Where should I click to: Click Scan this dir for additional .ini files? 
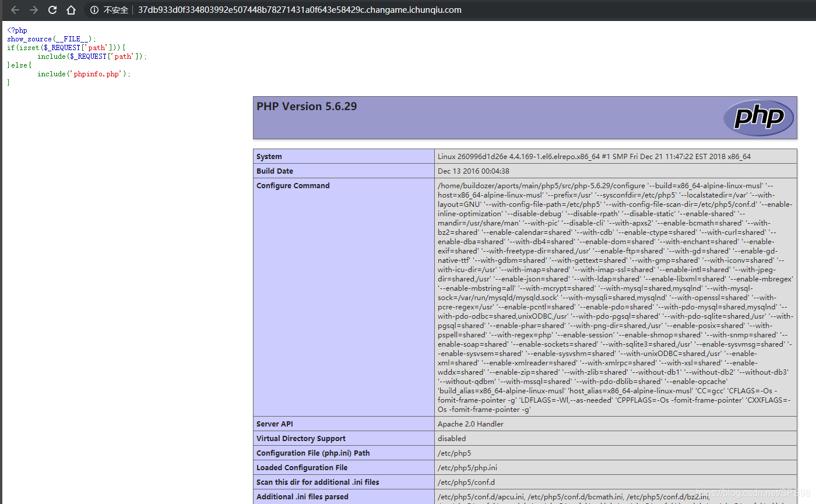click(318, 482)
